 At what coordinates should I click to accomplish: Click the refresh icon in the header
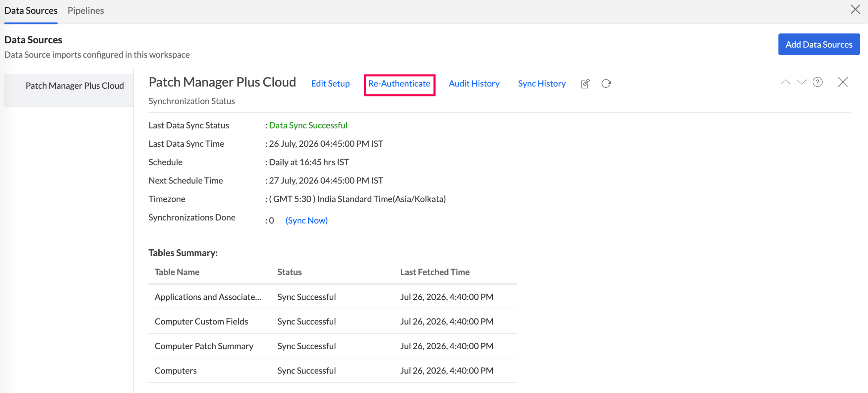point(606,83)
